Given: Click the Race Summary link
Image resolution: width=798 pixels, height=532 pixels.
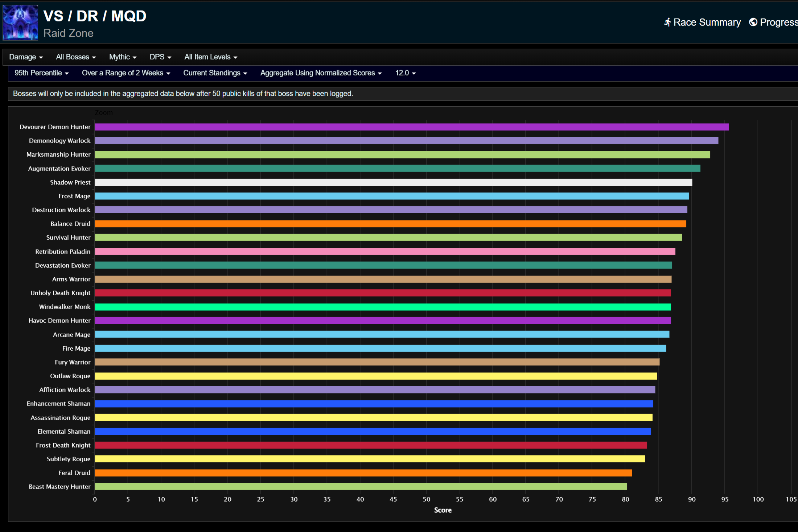Looking at the screenshot, I should point(707,22).
